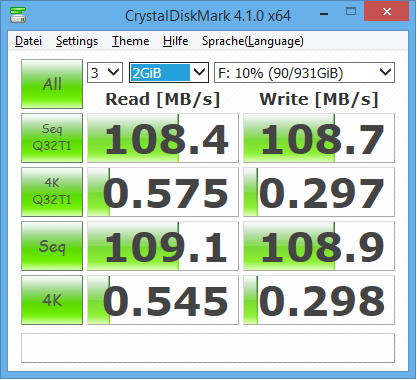Close the CrystalDiskMark window
This screenshot has width=417, height=380.
pyautogui.click(x=387, y=11)
